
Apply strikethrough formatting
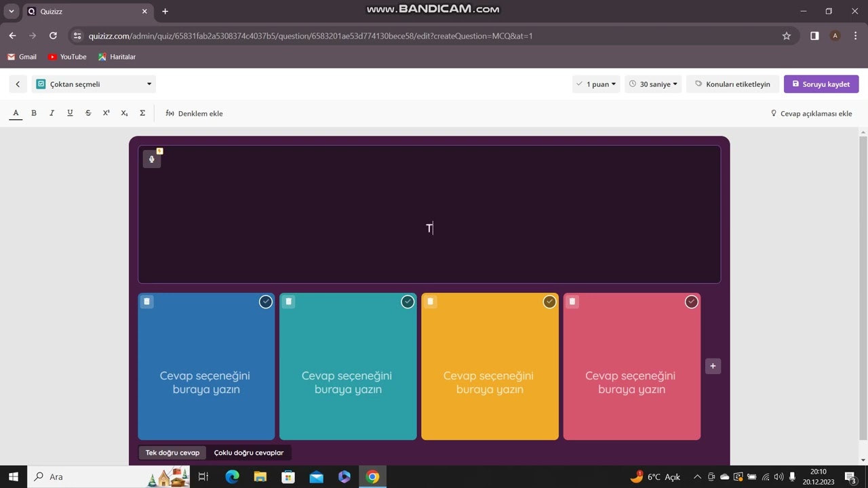tap(88, 113)
